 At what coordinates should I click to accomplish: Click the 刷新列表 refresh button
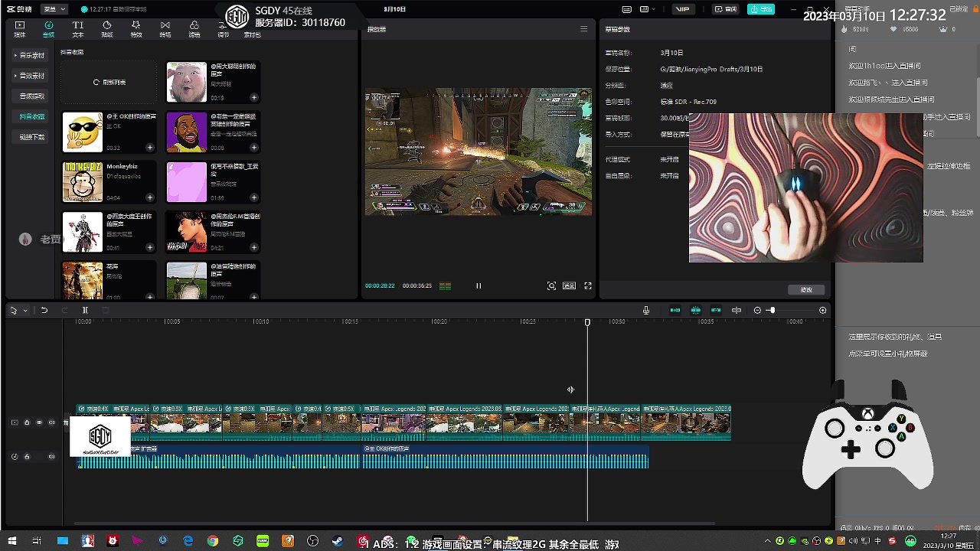[x=109, y=82]
